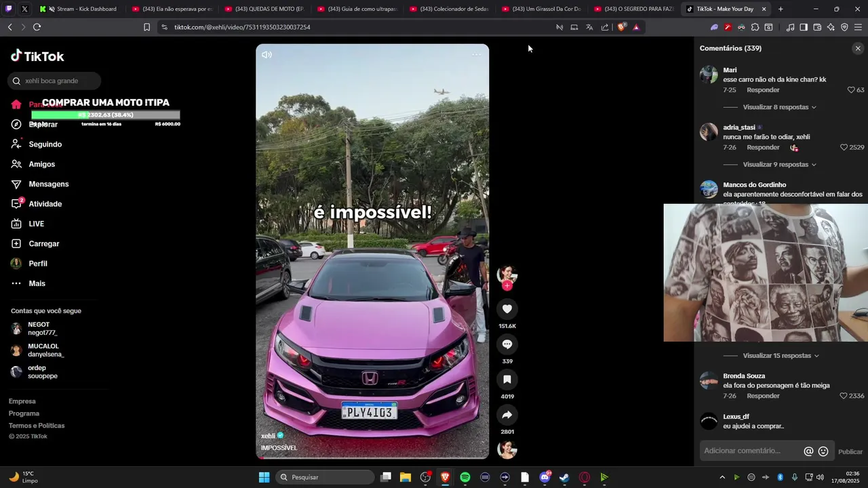The width and height of the screenshot is (868, 488).
Task: Follow xehli with the red plus badge
Action: (x=507, y=285)
